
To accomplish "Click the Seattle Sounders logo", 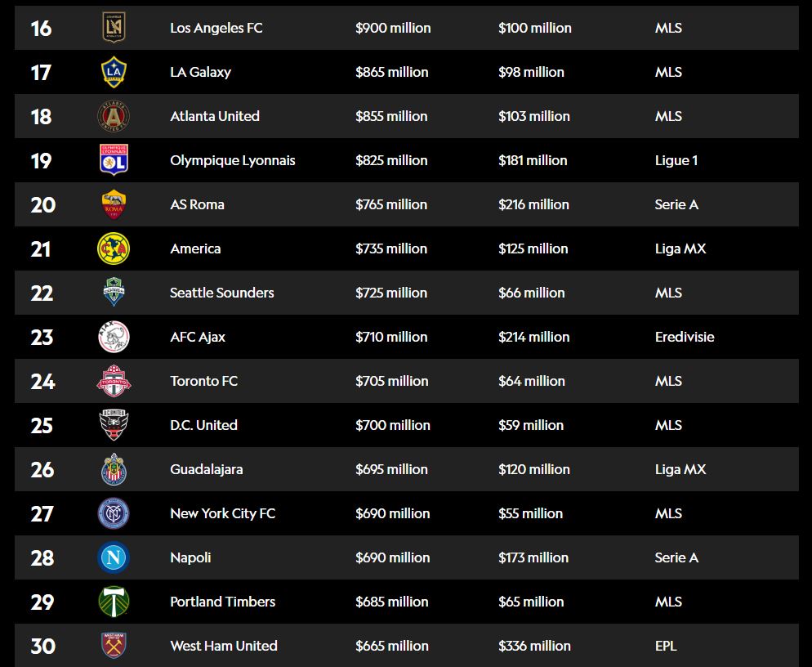I will tap(114, 293).
